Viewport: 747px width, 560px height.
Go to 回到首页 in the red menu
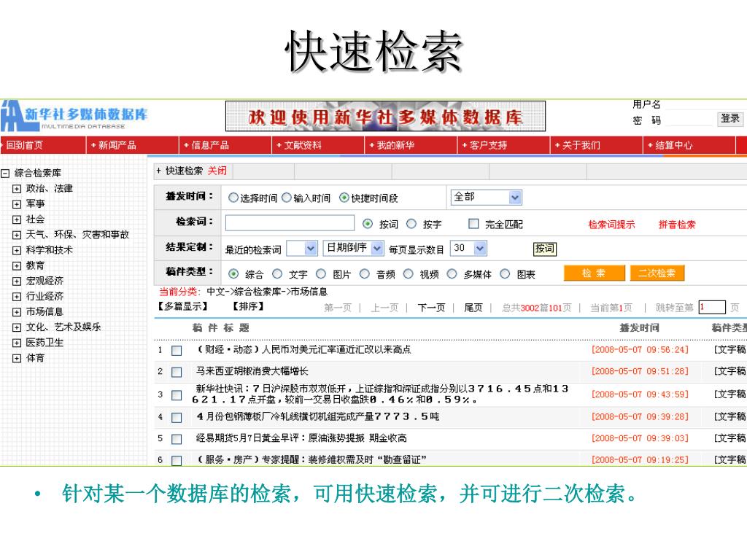click(x=24, y=145)
